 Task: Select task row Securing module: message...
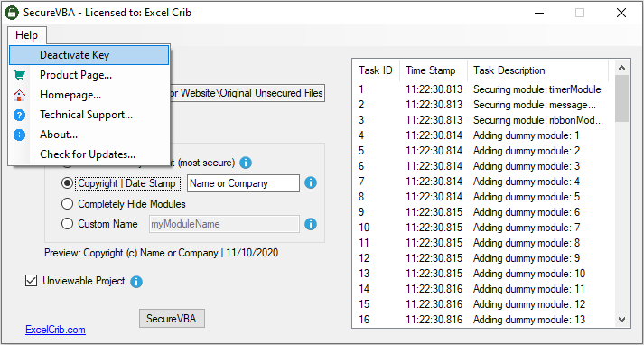[484, 105]
